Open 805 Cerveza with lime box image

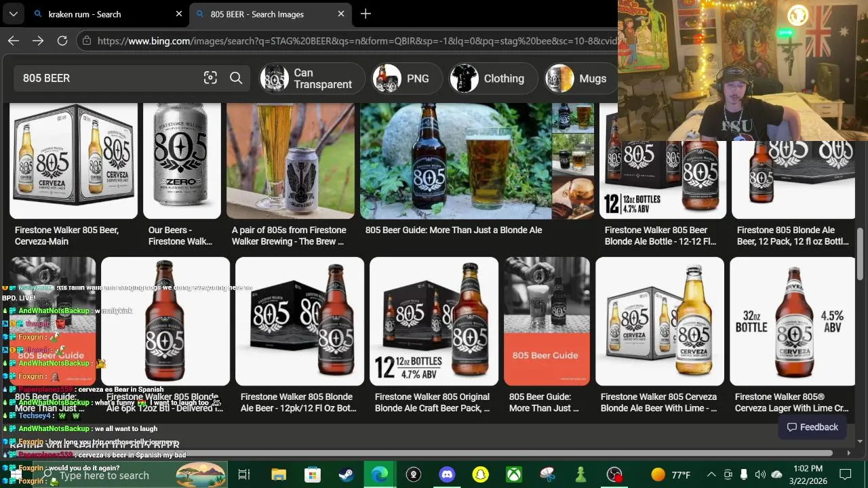660,321
